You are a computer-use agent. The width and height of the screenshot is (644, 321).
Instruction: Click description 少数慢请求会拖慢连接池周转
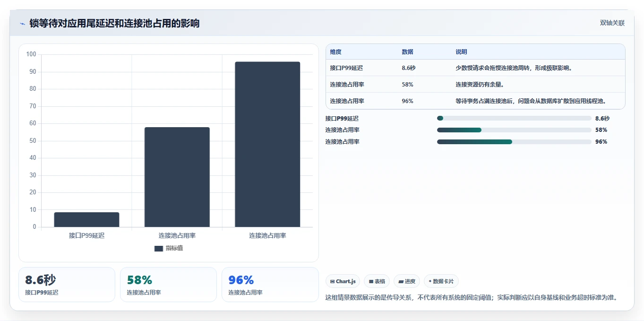[x=514, y=68]
